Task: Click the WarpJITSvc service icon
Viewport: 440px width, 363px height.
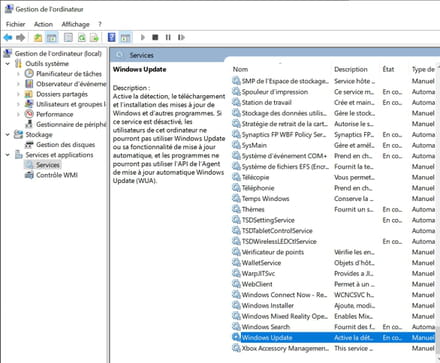Action: pos(236,273)
